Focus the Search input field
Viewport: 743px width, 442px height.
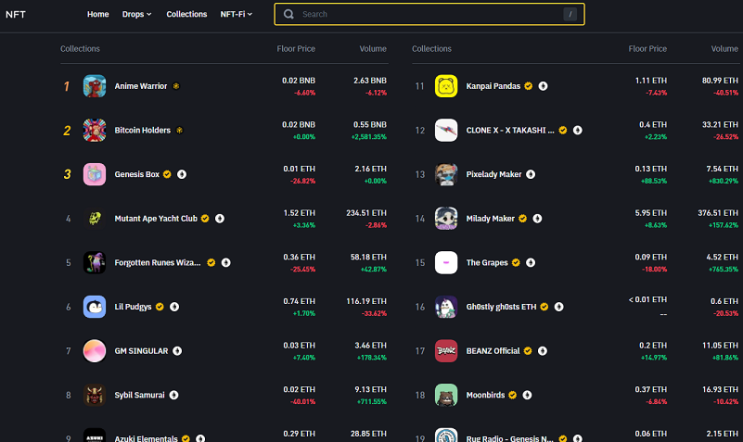tap(429, 14)
